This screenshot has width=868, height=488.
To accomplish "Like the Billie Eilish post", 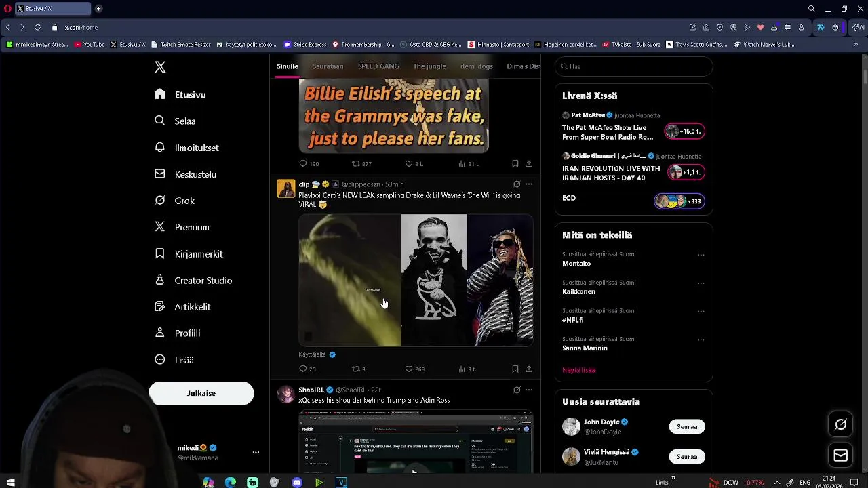I will coord(409,163).
